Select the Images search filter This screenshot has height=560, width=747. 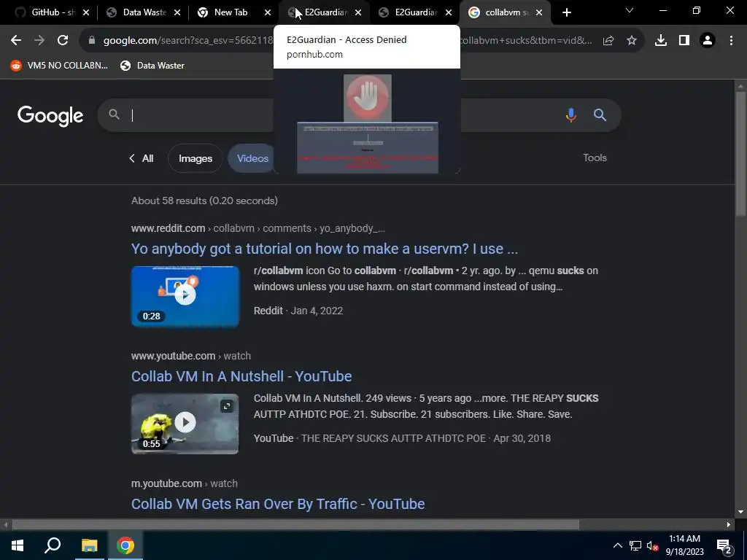(196, 158)
